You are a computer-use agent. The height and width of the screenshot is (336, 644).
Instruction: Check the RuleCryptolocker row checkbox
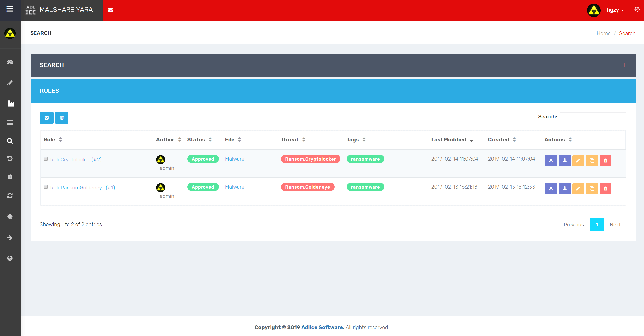tap(46, 159)
